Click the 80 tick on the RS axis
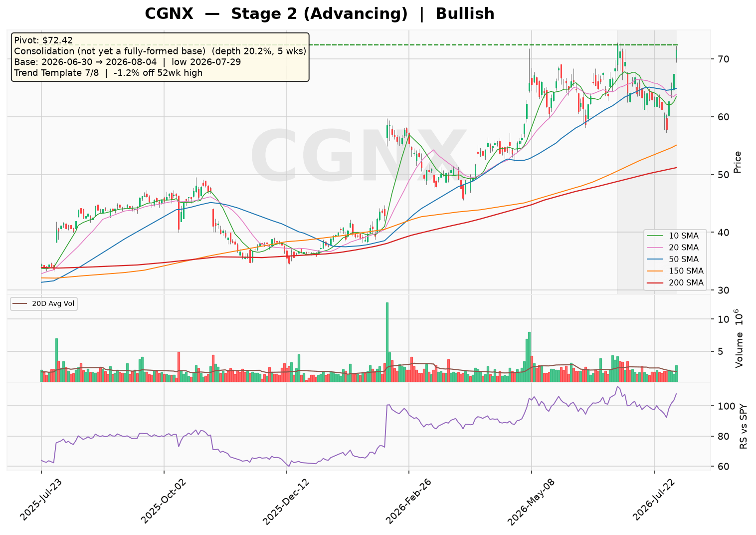756x535 pixels. click(x=723, y=437)
